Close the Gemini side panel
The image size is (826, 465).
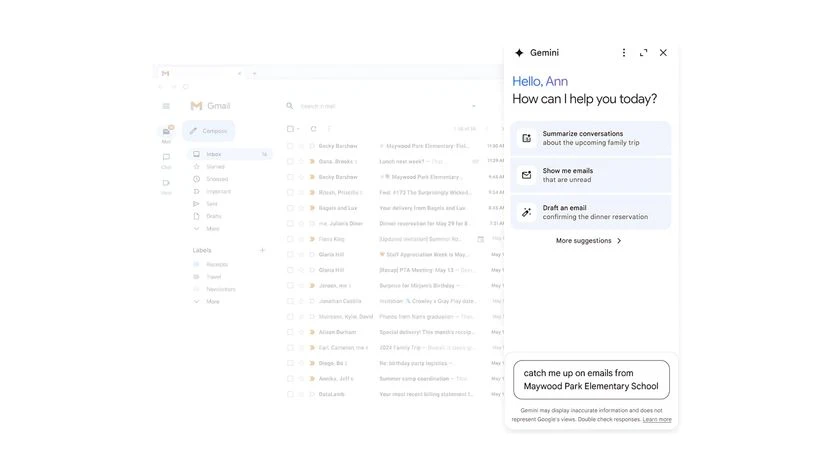pos(663,53)
